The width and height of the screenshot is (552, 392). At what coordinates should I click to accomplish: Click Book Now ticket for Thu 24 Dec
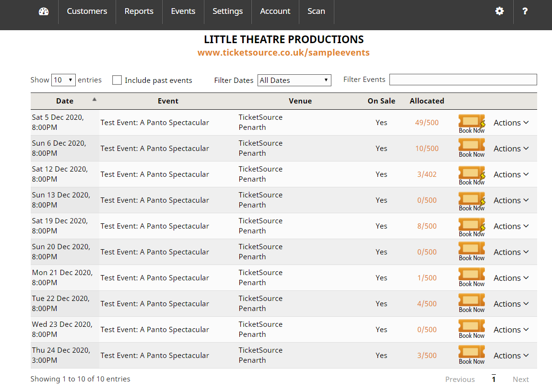[471, 356]
